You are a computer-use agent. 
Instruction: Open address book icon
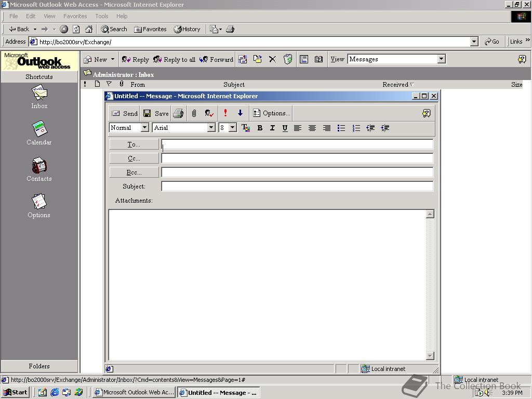[x=318, y=59]
